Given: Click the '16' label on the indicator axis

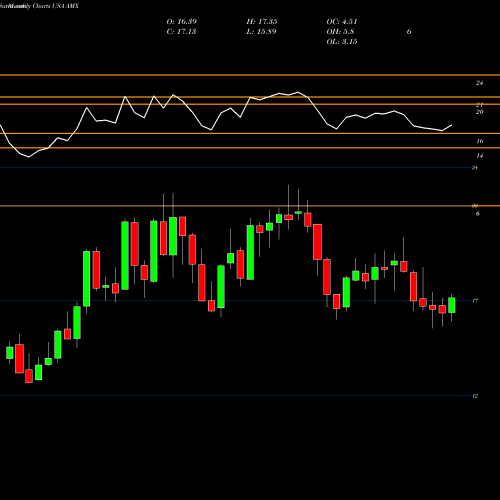Looking at the screenshot, I should coord(479,141).
